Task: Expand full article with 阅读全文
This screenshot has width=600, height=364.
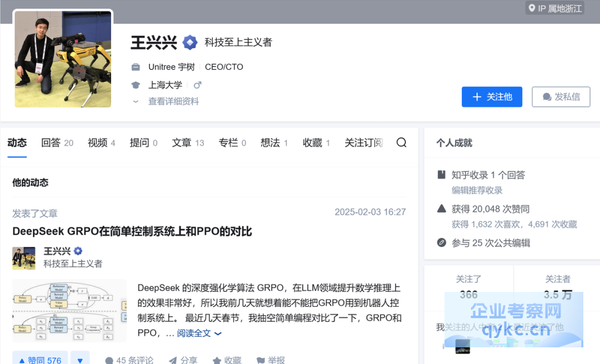Action: 199,333
